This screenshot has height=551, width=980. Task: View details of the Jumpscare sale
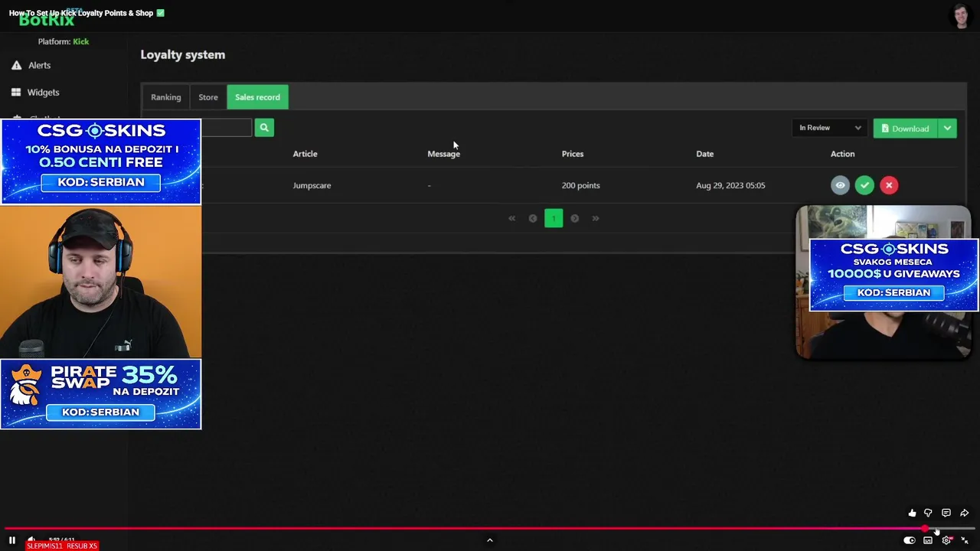tap(840, 185)
